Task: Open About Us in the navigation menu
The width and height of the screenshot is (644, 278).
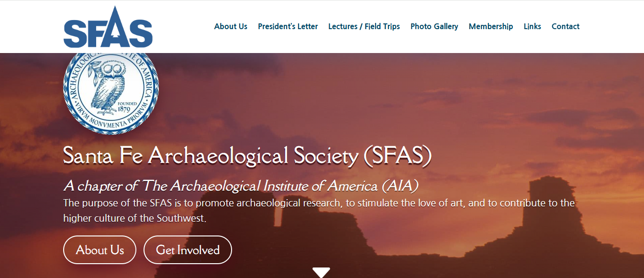Action: [231, 26]
